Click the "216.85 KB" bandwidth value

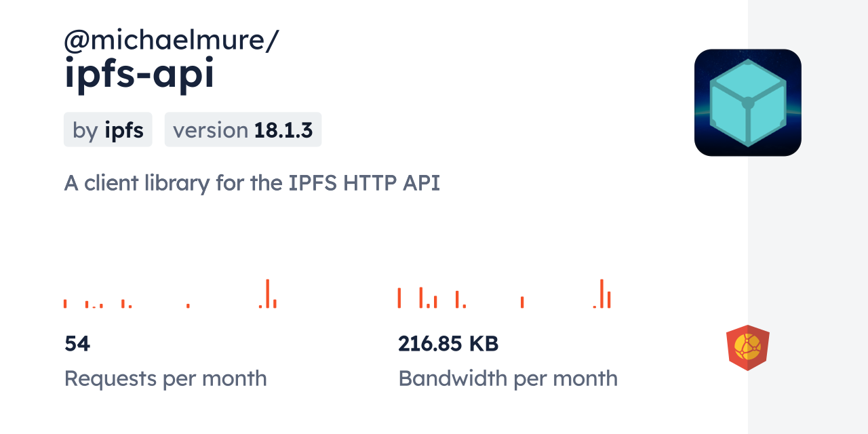(448, 344)
